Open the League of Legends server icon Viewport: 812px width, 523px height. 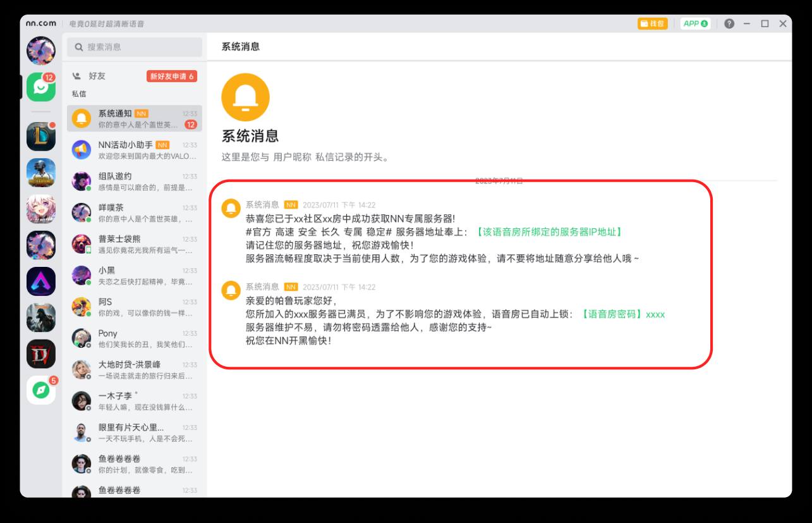click(41, 136)
